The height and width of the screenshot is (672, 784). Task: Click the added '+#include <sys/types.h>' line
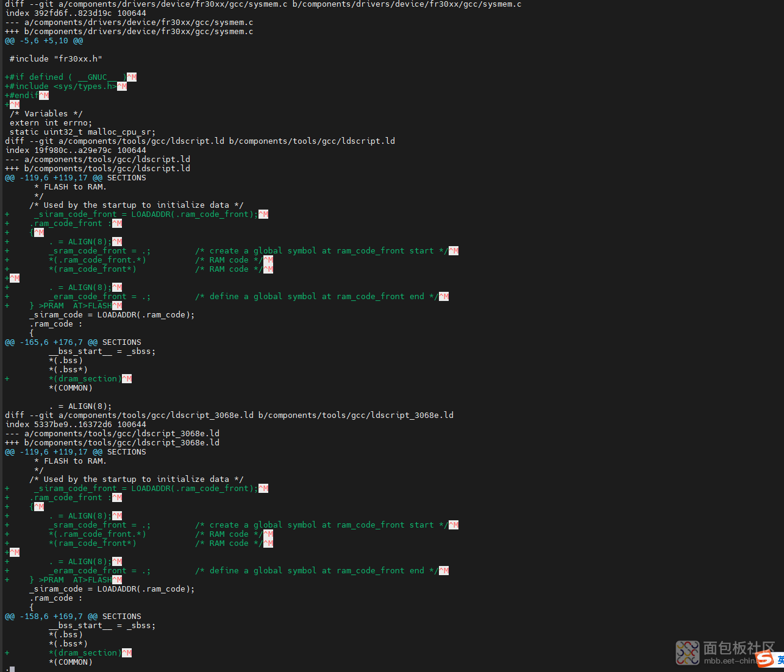pos(66,86)
